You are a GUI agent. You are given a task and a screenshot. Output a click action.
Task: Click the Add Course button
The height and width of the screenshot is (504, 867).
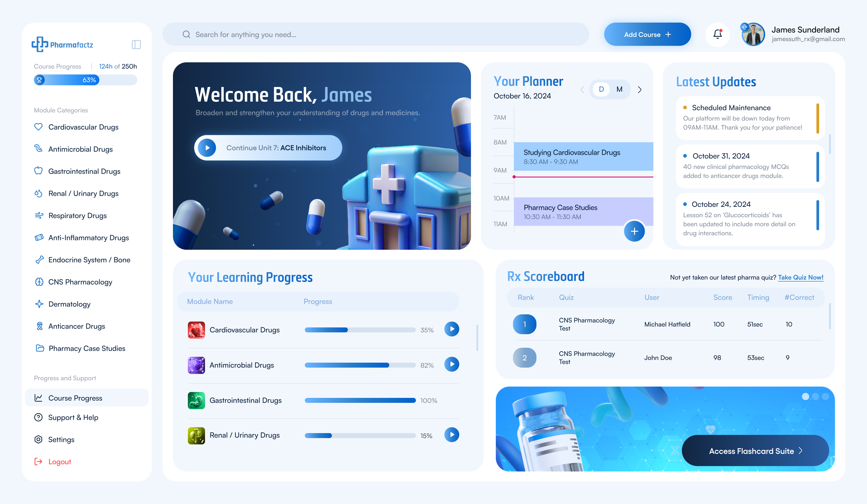(x=647, y=34)
